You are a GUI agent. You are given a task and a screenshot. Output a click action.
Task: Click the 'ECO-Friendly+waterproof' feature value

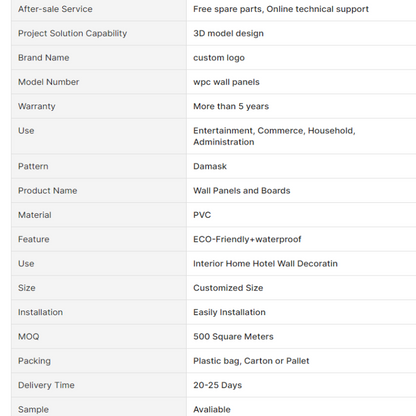[x=247, y=239]
